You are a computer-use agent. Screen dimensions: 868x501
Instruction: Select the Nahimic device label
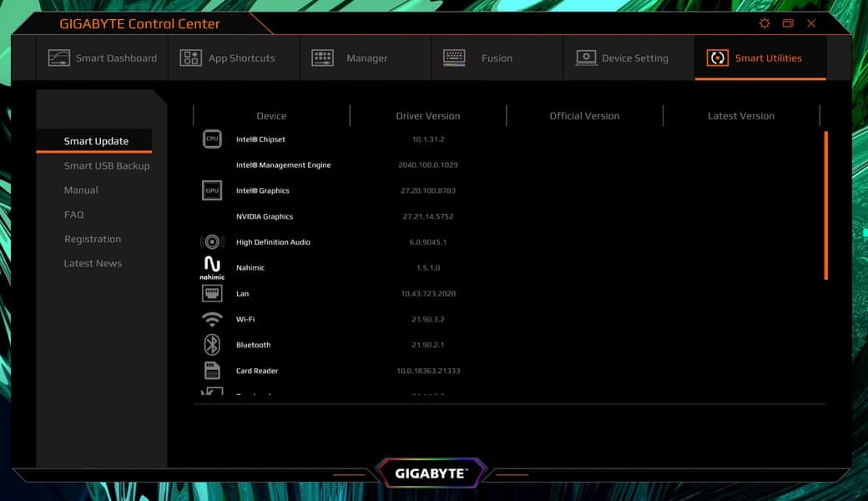click(x=250, y=267)
